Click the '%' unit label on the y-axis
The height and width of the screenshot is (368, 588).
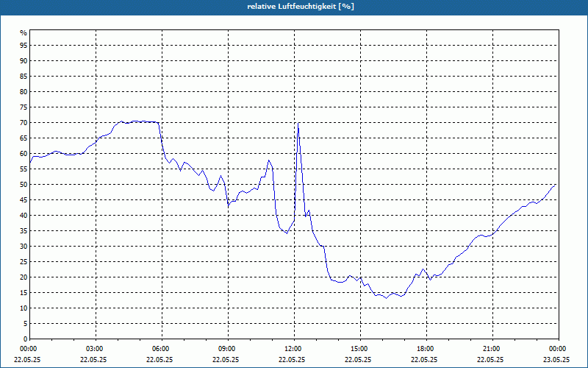[x=24, y=33]
